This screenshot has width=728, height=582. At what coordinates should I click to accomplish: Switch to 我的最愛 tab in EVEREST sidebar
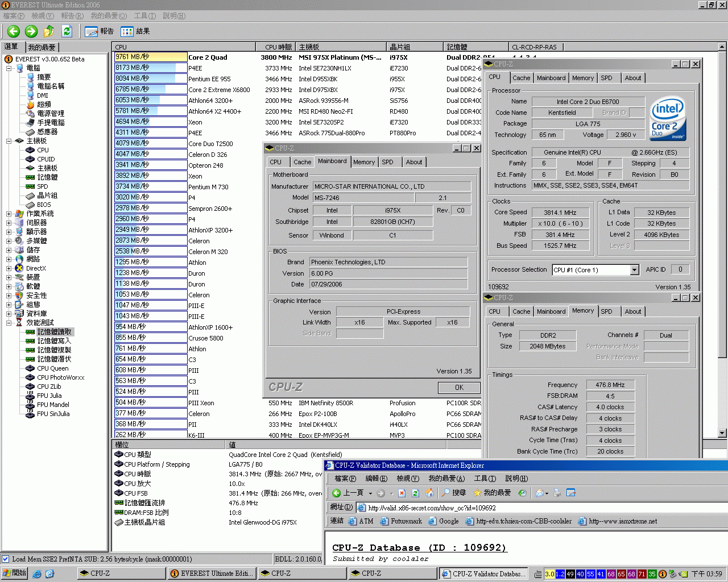[x=42, y=47]
